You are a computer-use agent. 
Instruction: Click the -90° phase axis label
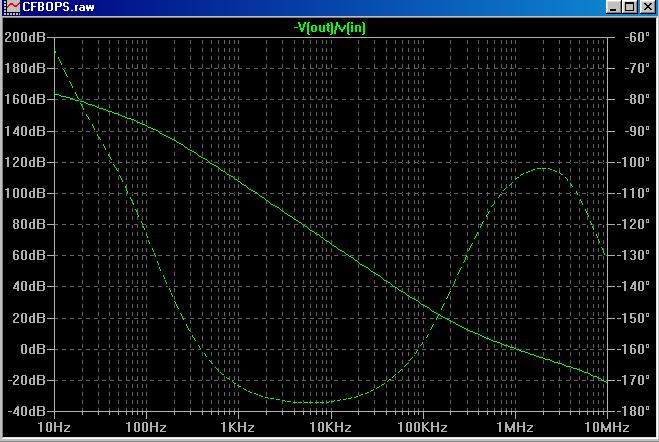pyautogui.click(x=637, y=131)
